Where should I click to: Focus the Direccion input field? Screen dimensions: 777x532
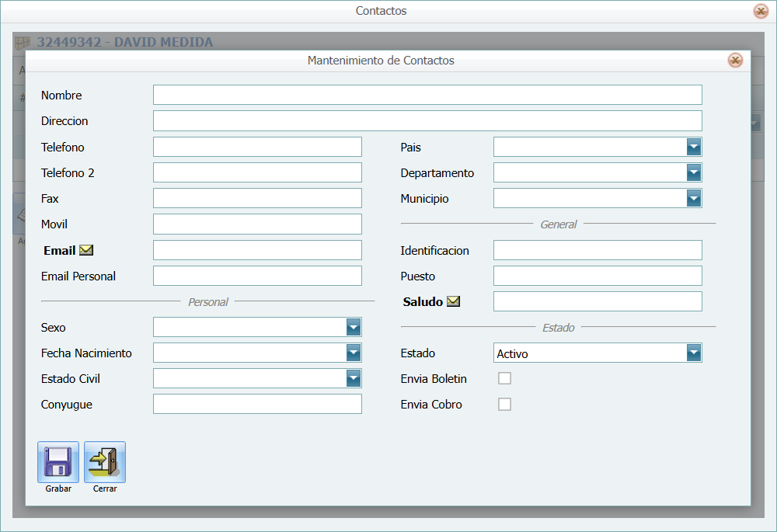click(427, 120)
